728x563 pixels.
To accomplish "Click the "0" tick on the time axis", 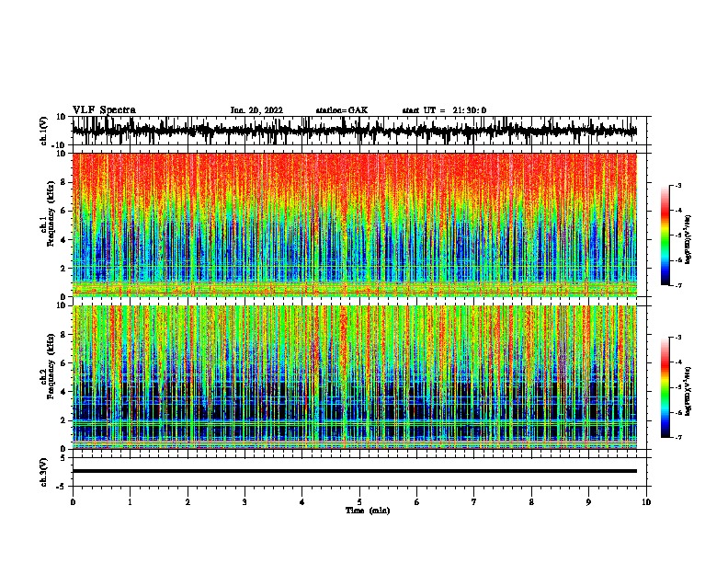I will (73, 502).
